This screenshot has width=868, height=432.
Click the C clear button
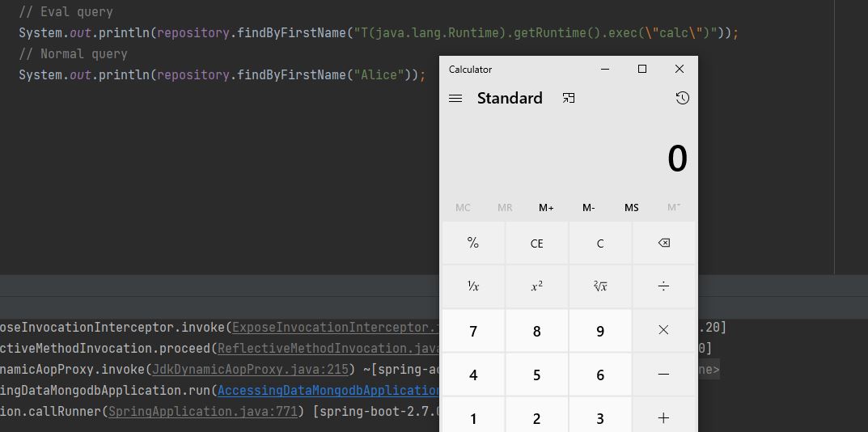coord(600,244)
